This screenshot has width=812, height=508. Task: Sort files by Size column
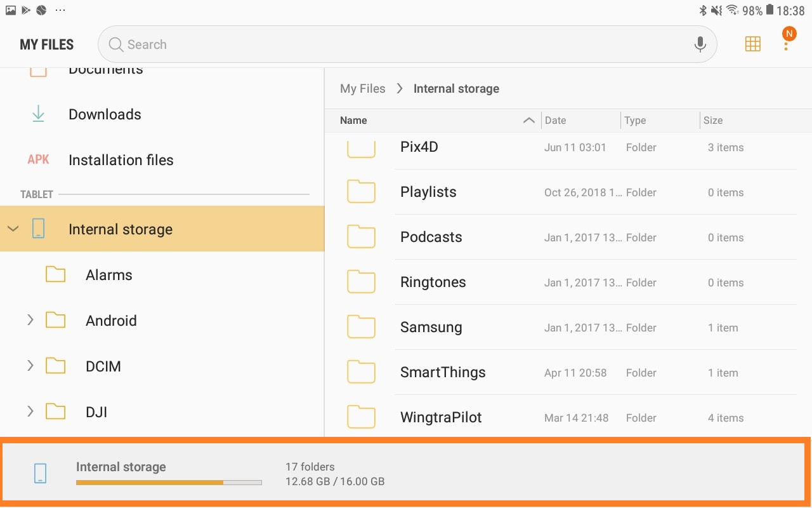click(x=713, y=121)
